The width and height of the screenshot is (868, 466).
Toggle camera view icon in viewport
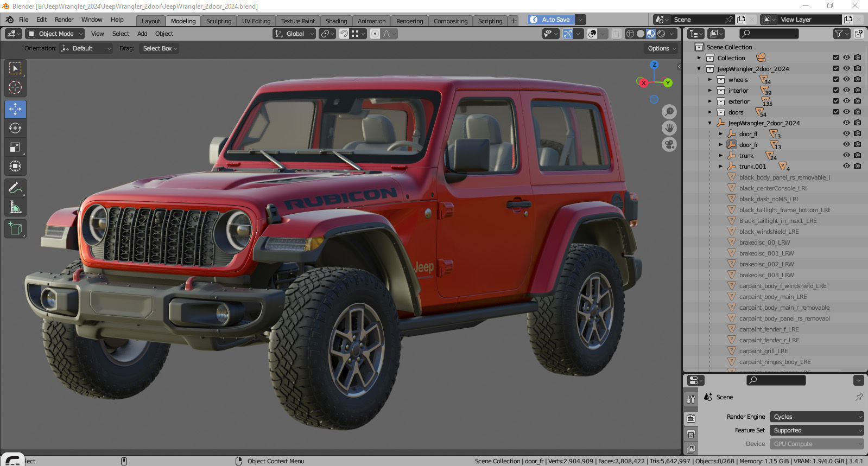[x=669, y=145]
